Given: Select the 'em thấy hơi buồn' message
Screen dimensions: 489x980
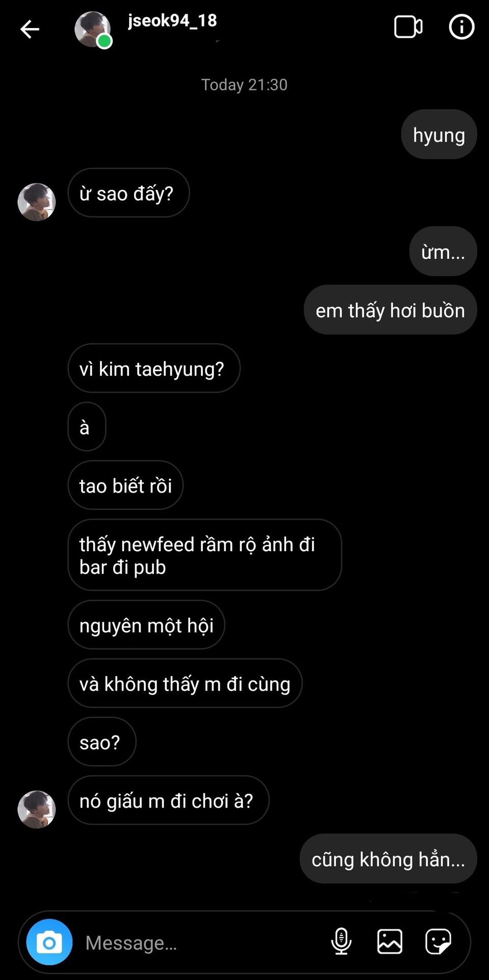Looking at the screenshot, I should [390, 310].
